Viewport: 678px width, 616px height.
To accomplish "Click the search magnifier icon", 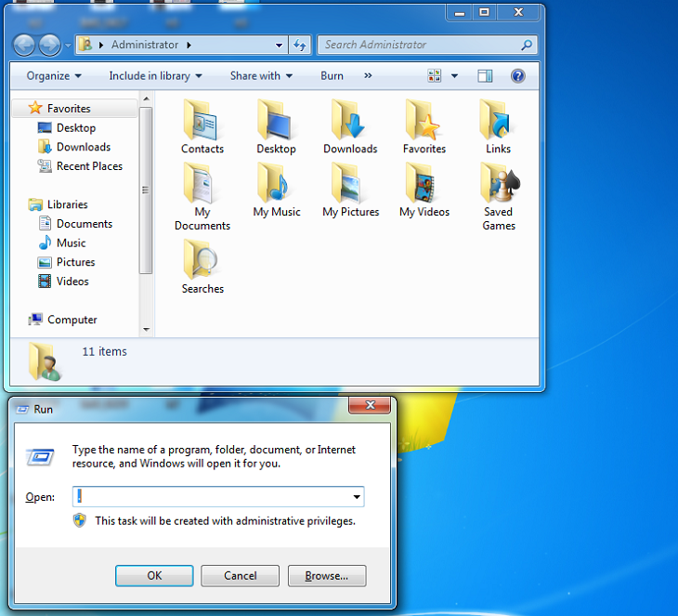I will point(527,45).
